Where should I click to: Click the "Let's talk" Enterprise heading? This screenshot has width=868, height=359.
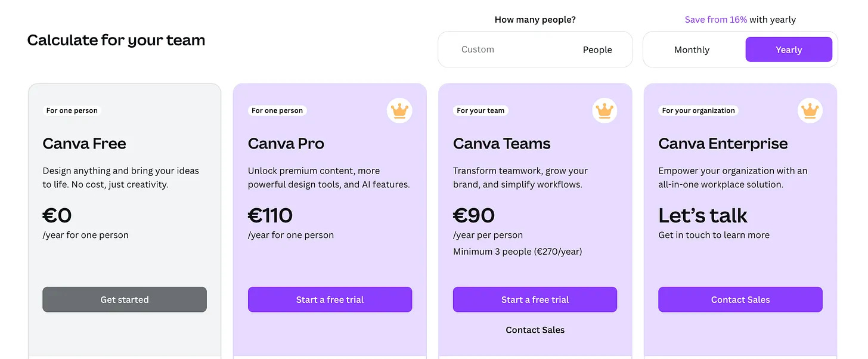pos(703,215)
